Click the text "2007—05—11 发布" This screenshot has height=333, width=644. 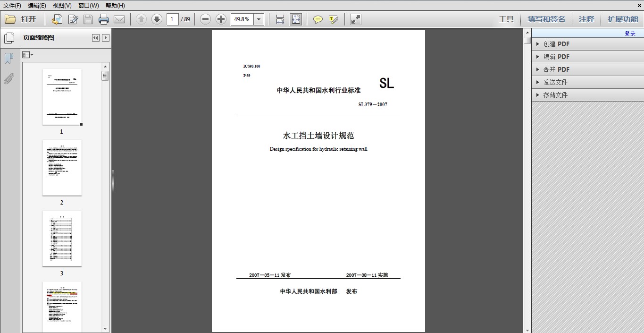[x=270, y=275]
